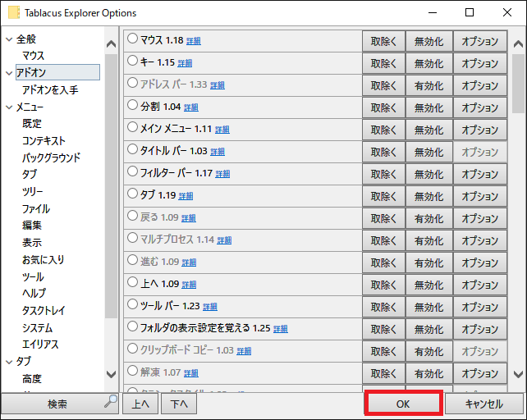
Task: Click 取除く for the 解凍 1.07 addon
Action: (383, 374)
